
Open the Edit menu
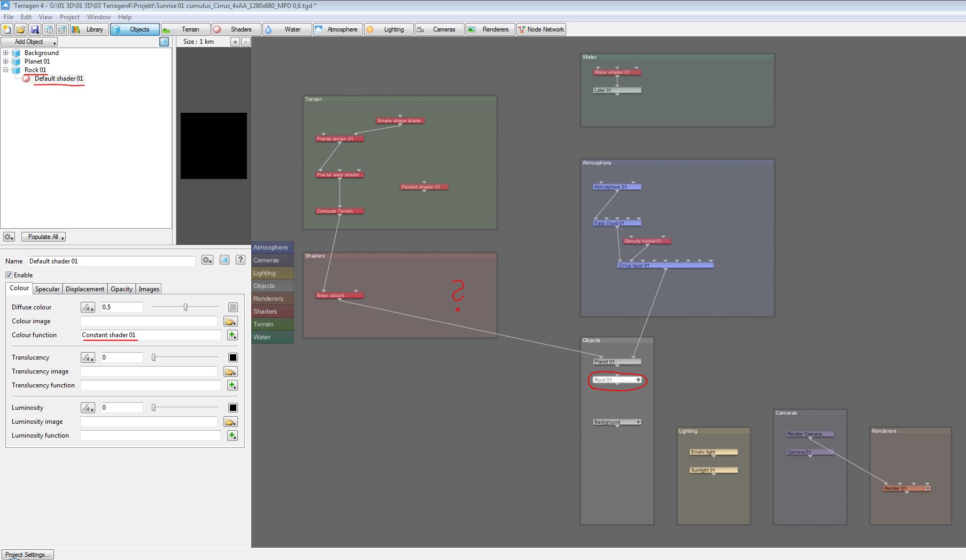click(26, 17)
